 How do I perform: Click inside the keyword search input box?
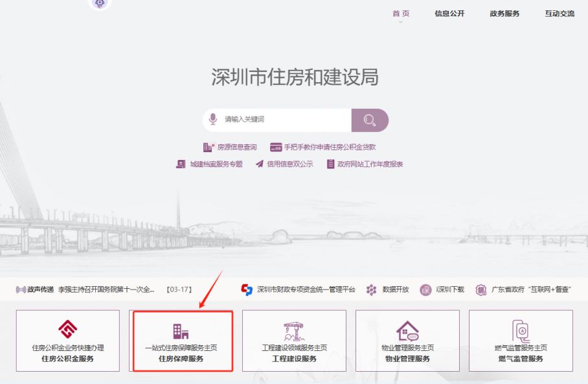278,120
